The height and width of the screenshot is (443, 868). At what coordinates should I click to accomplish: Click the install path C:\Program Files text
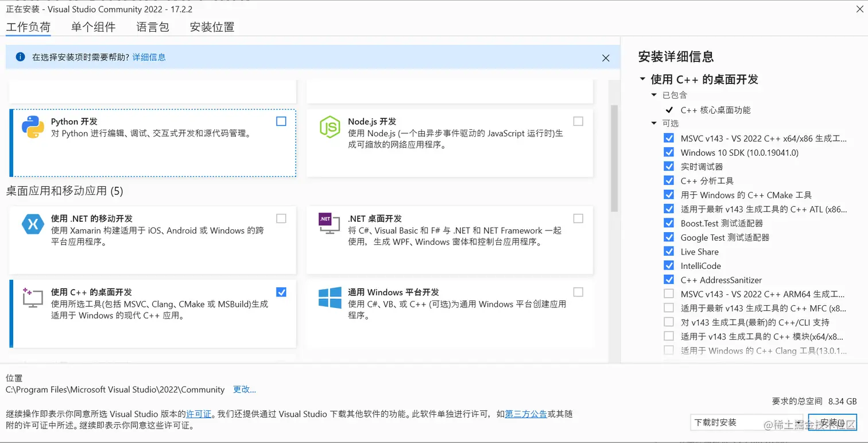click(115, 390)
